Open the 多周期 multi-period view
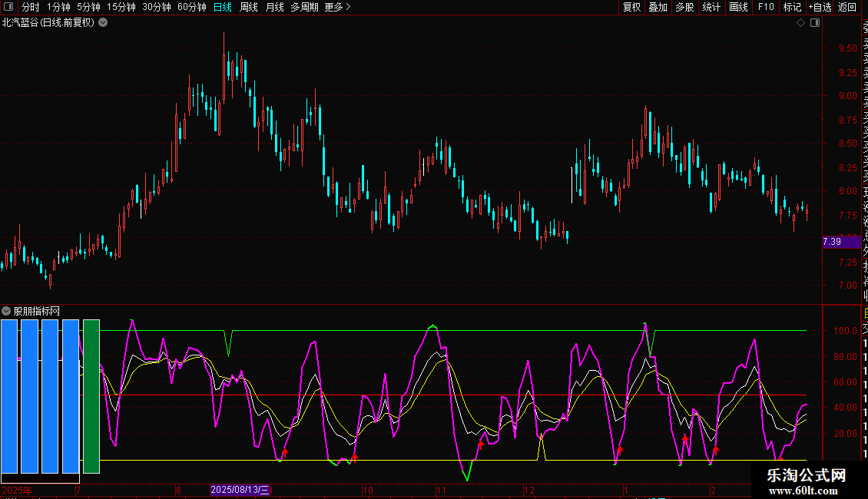This screenshot has height=499, width=868. 304,7
